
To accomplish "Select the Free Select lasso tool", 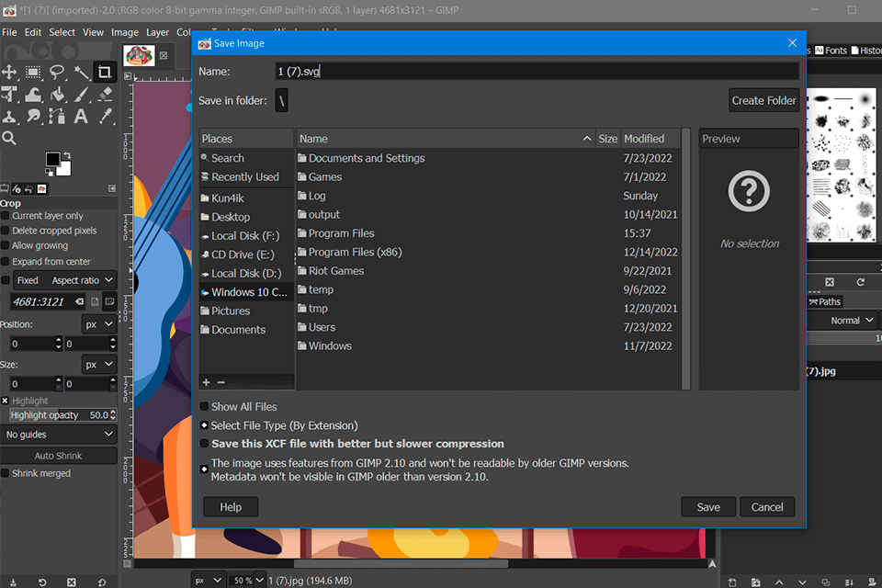I will pos(57,72).
